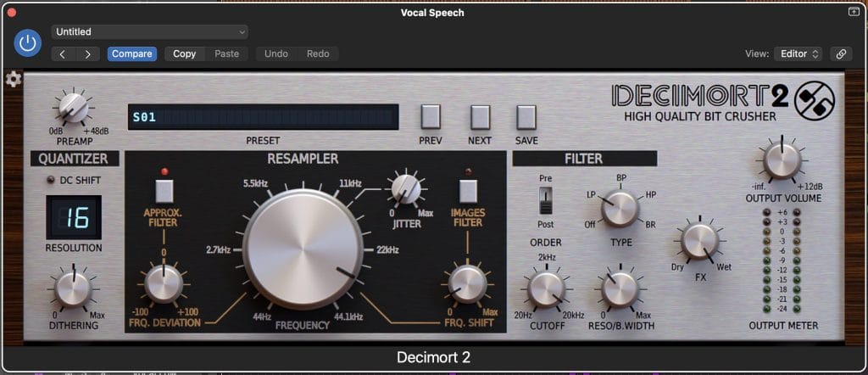Click the Resolution 16 display
Viewport: 868px width, 375px height.
tap(74, 218)
